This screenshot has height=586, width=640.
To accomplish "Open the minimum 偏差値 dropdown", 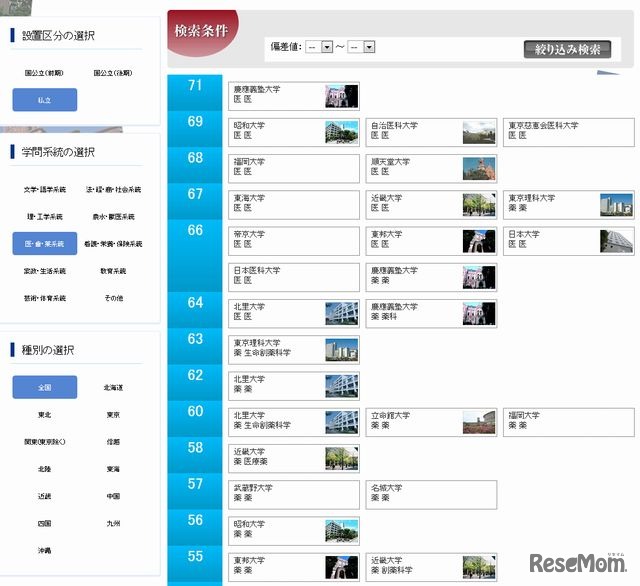I will tap(320, 47).
